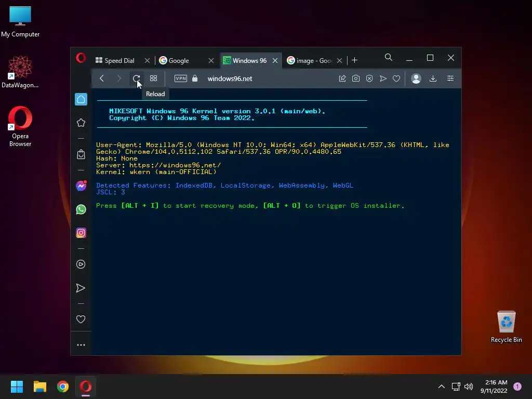Select the My Computer desktop icon

pos(20,22)
